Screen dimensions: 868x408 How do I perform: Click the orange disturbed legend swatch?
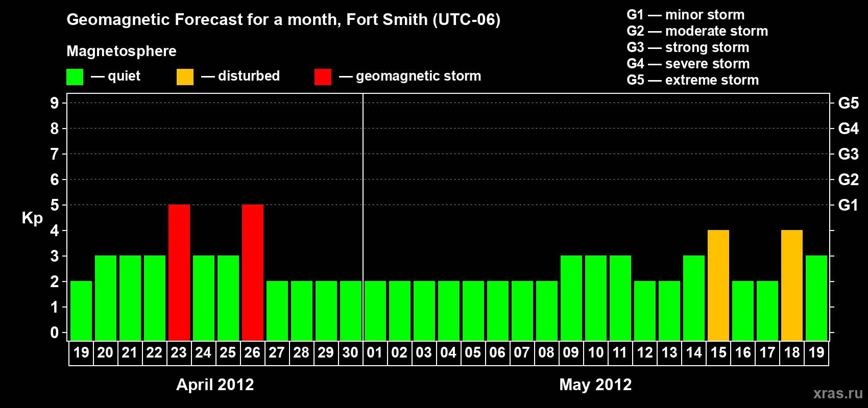coord(185,77)
